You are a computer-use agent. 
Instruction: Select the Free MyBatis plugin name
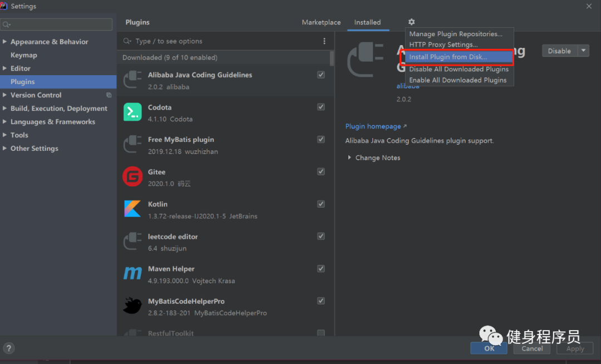pos(181,140)
